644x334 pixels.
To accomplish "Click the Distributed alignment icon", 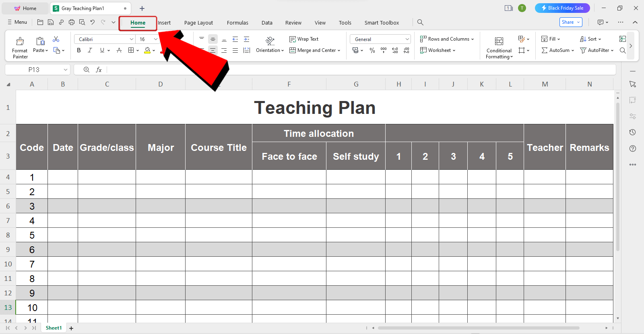I will pyautogui.click(x=247, y=50).
